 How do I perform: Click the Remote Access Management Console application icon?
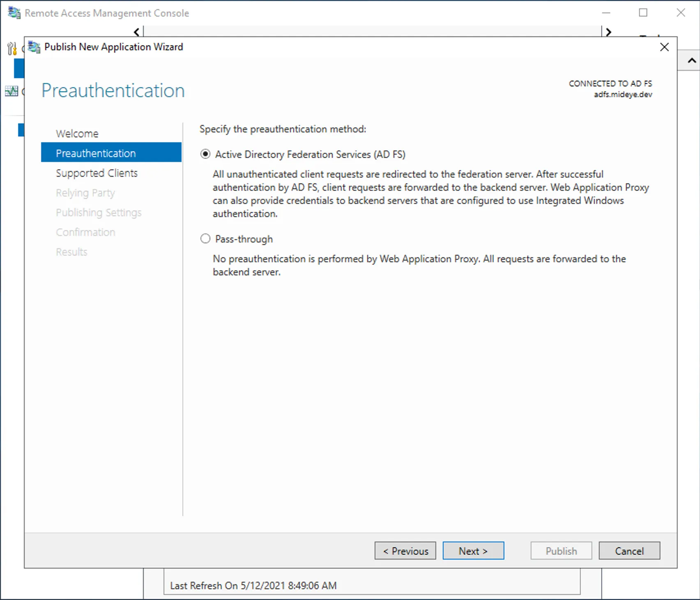14,13
